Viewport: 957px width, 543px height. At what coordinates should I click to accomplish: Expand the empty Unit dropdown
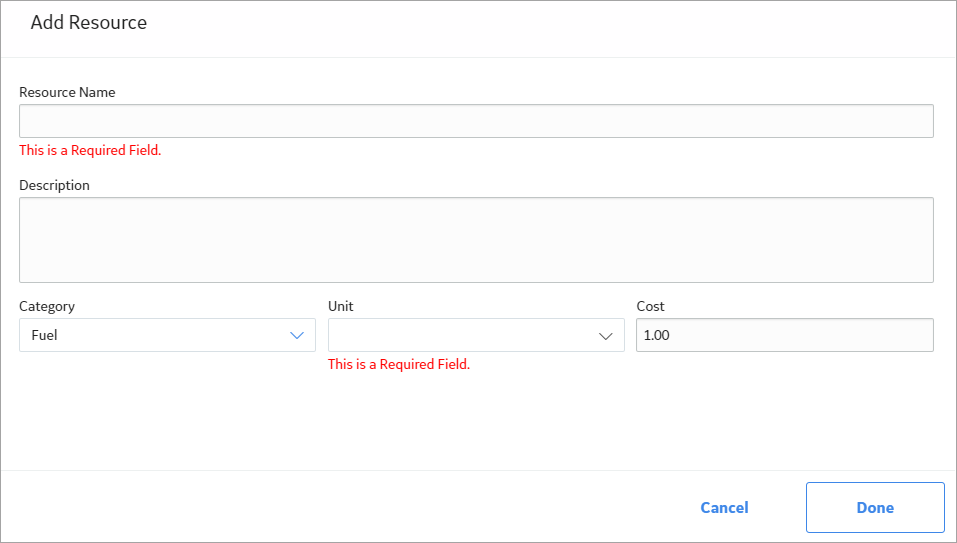pos(476,335)
